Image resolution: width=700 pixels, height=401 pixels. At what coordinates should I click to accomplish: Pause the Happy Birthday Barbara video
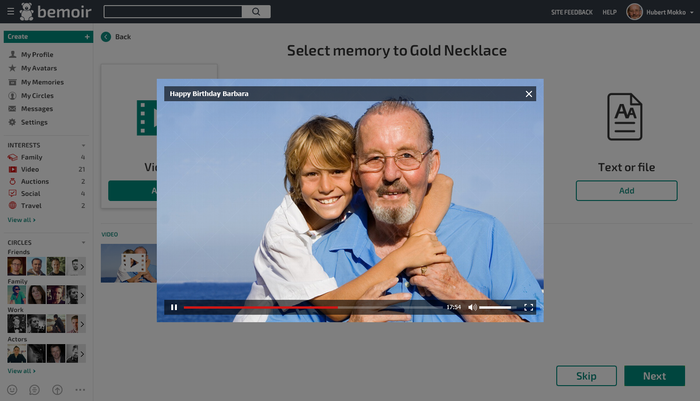coord(173,307)
